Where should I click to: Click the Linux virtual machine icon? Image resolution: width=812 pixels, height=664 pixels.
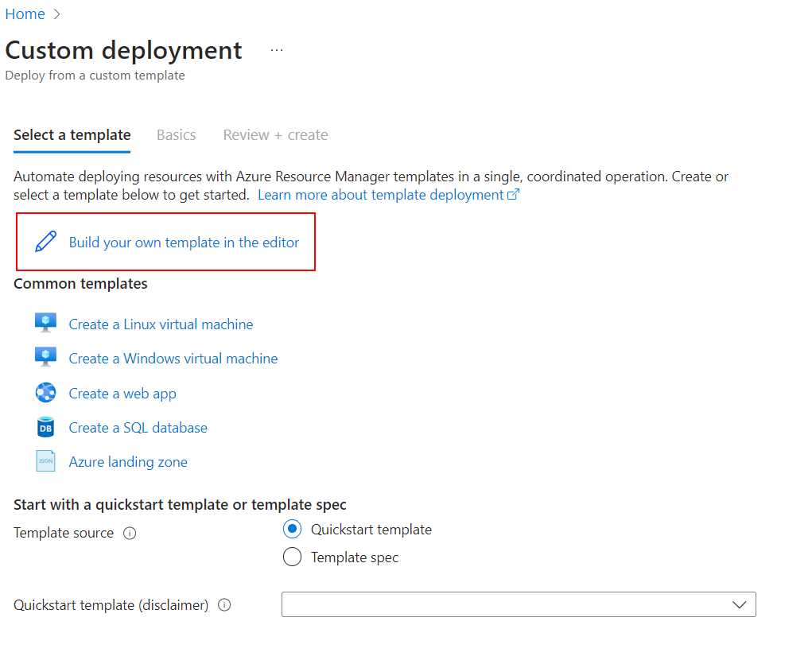45,323
